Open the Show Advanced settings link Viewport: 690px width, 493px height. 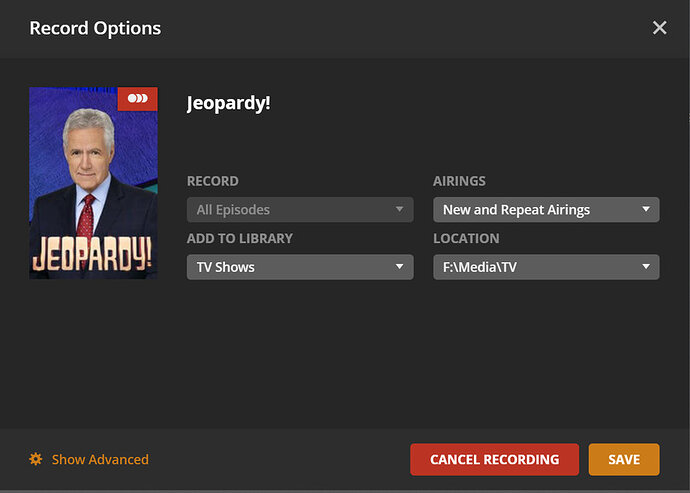click(x=100, y=460)
